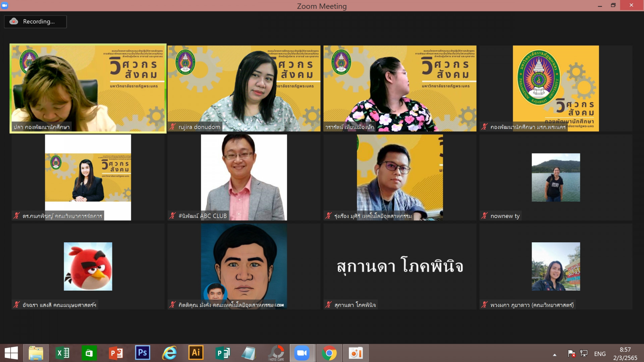Select nownew ty participant tile

pyautogui.click(x=556, y=177)
